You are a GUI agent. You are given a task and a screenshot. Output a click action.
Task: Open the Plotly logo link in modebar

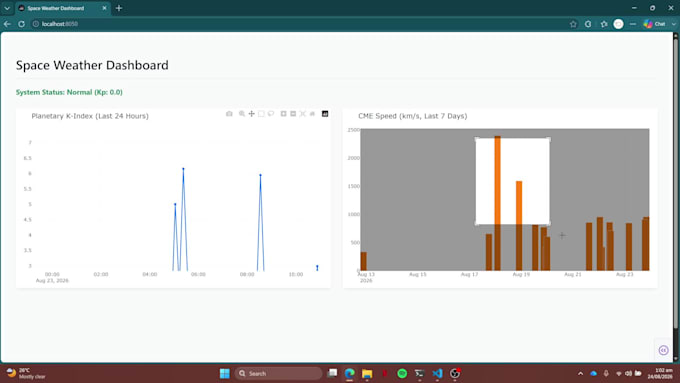click(325, 114)
